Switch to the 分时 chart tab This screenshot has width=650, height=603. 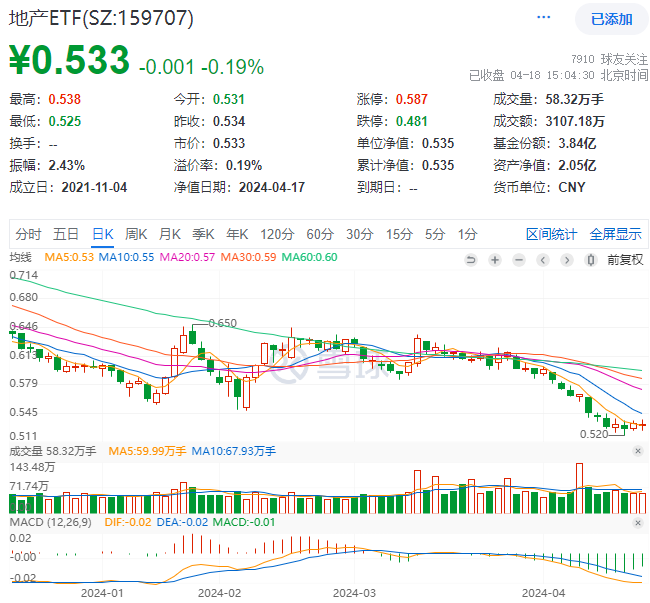click(28, 234)
